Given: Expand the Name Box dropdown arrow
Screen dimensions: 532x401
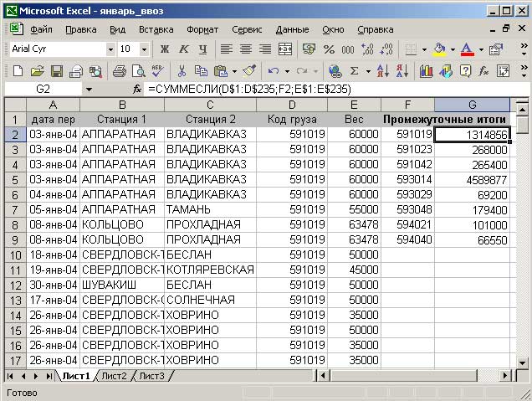Looking at the screenshot, I should click(x=89, y=89).
